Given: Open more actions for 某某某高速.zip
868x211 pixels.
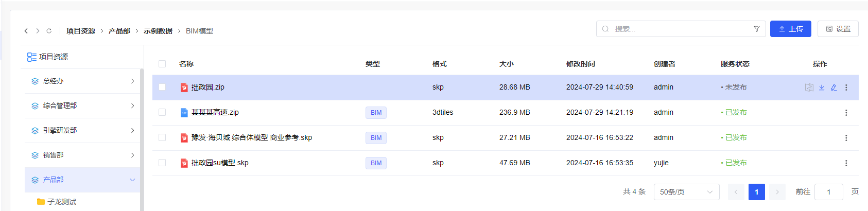Looking at the screenshot, I should (846, 113).
